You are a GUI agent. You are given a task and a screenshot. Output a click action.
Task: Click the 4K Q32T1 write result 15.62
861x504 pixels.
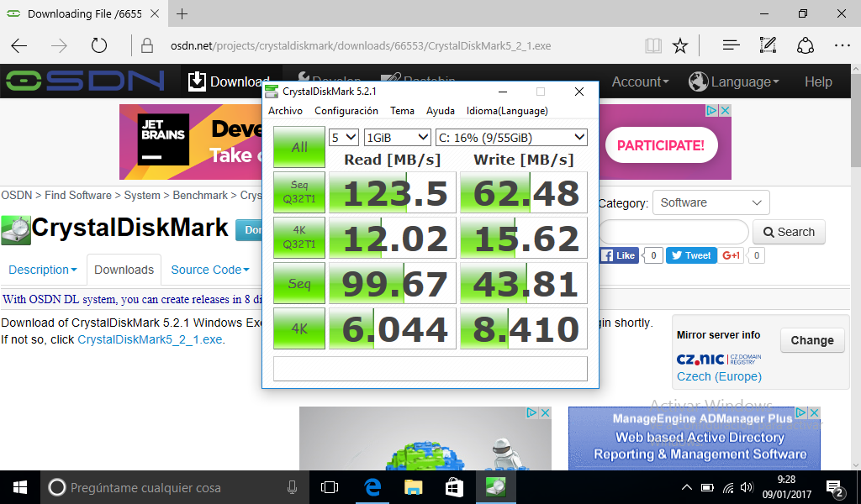pyautogui.click(x=524, y=238)
